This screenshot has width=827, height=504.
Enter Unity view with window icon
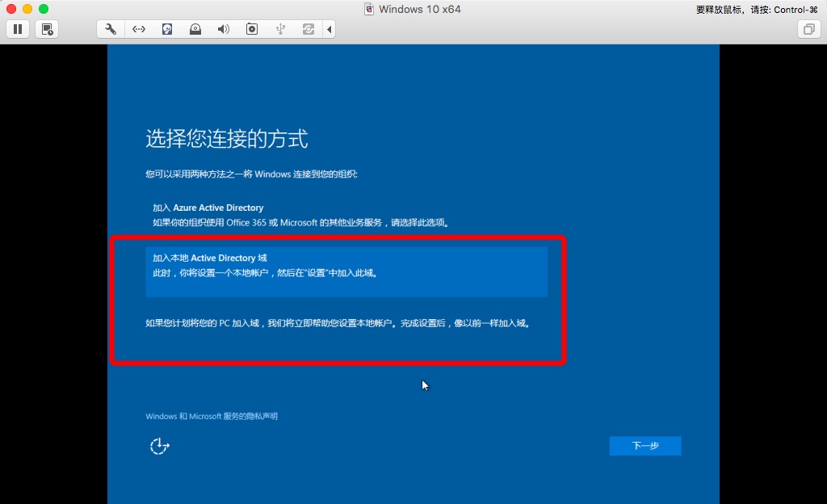coord(808,29)
